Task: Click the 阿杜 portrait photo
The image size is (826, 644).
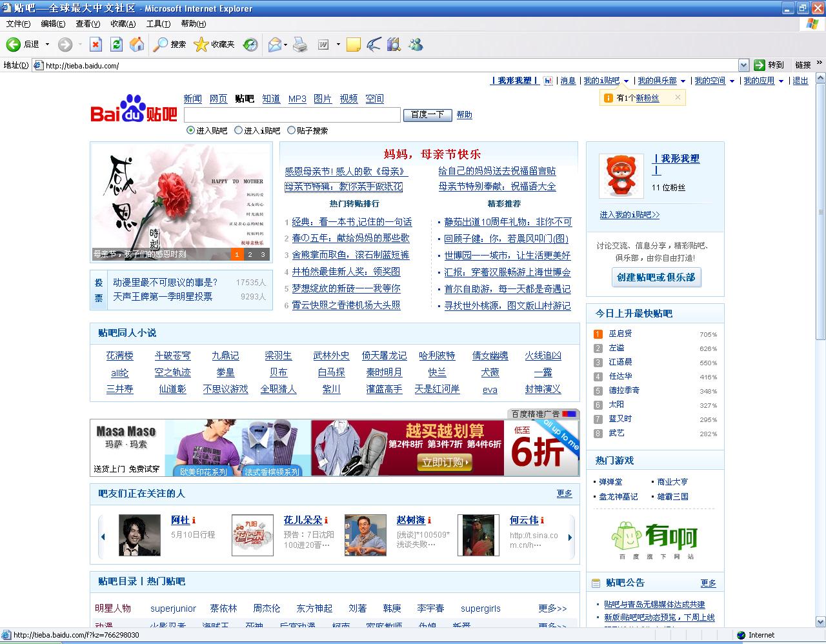Action: [139, 535]
